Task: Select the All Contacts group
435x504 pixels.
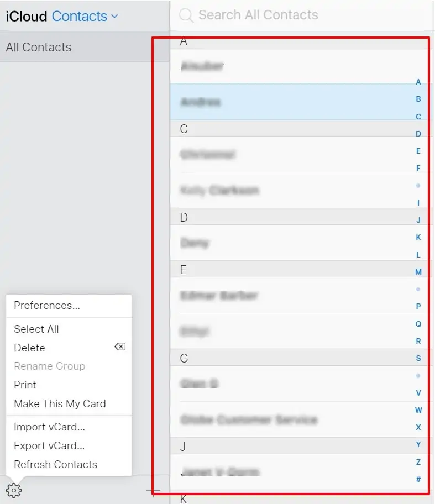Action: pyautogui.click(x=39, y=47)
